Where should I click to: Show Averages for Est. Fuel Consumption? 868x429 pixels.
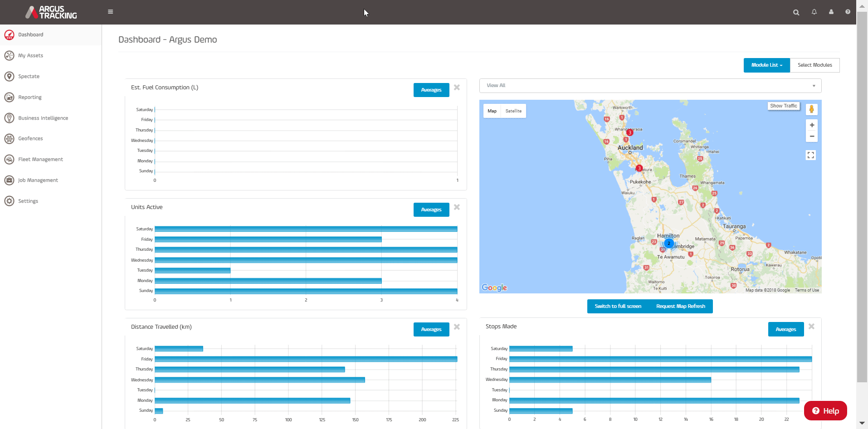coord(431,90)
